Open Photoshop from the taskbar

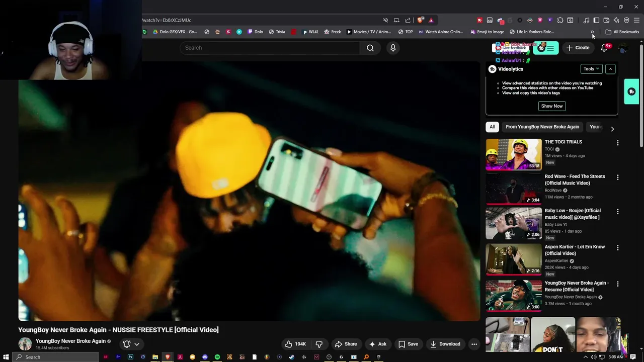pos(130,357)
